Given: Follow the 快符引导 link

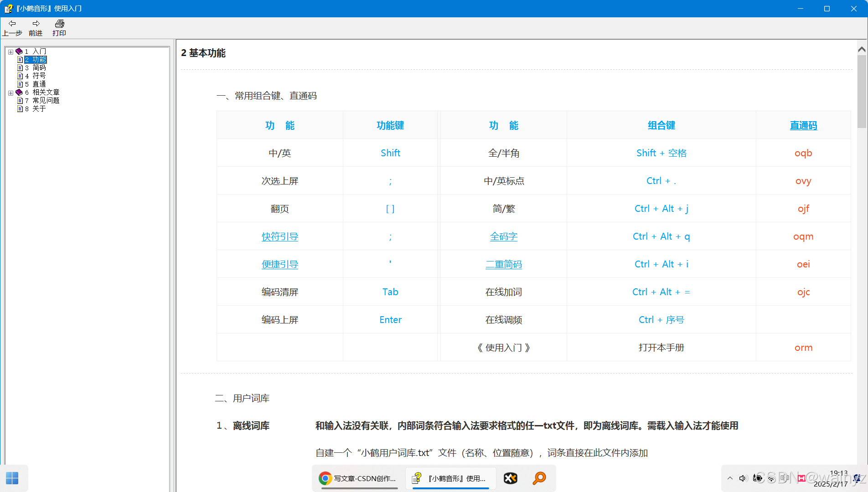Looking at the screenshot, I should [280, 236].
